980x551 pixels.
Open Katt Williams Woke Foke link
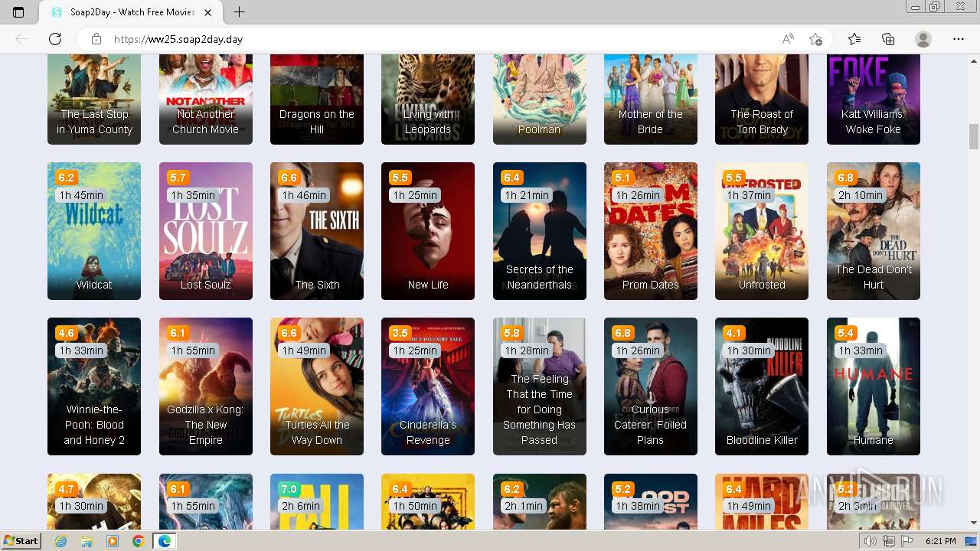874,99
